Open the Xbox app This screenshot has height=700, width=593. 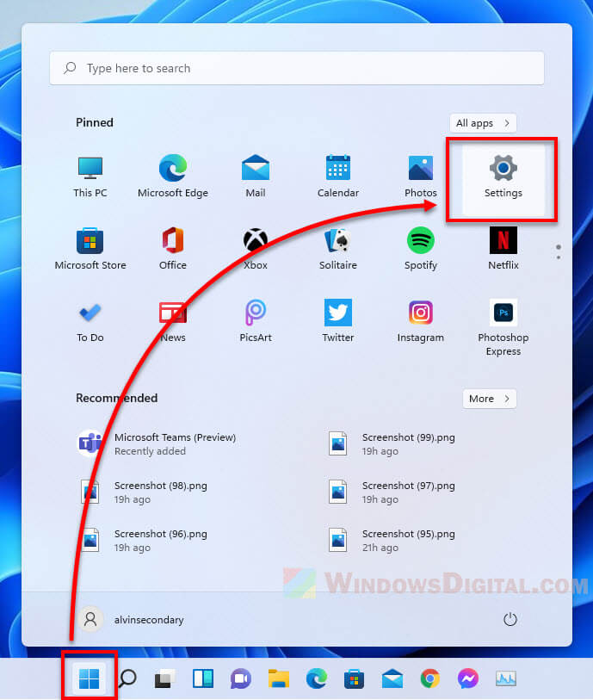coord(256,249)
